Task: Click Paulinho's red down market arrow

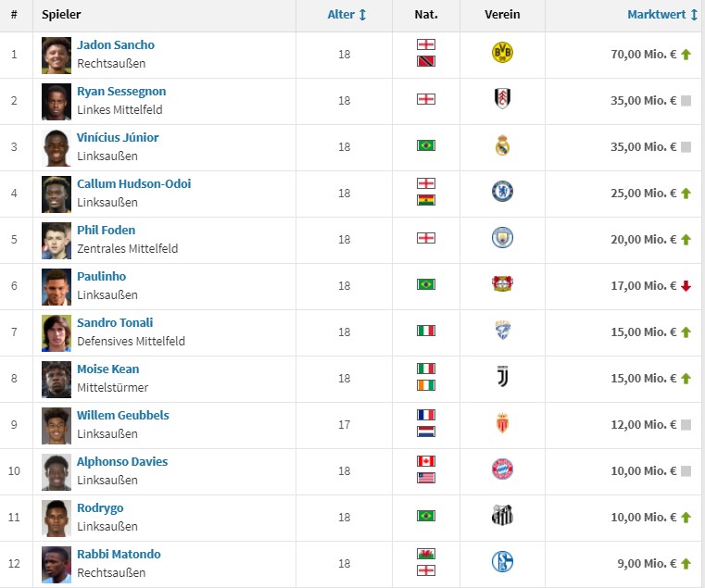Action: pos(686,286)
